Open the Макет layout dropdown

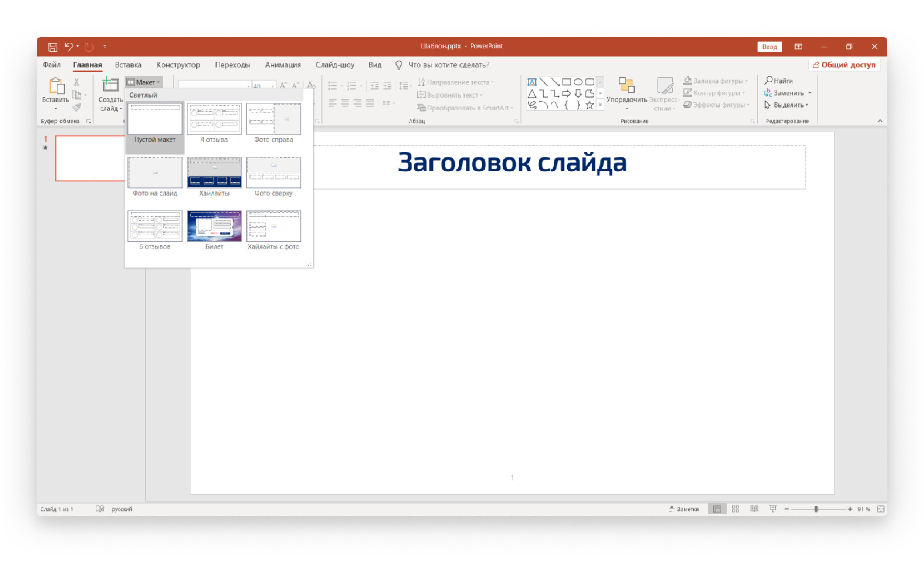click(x=143, y=82)
